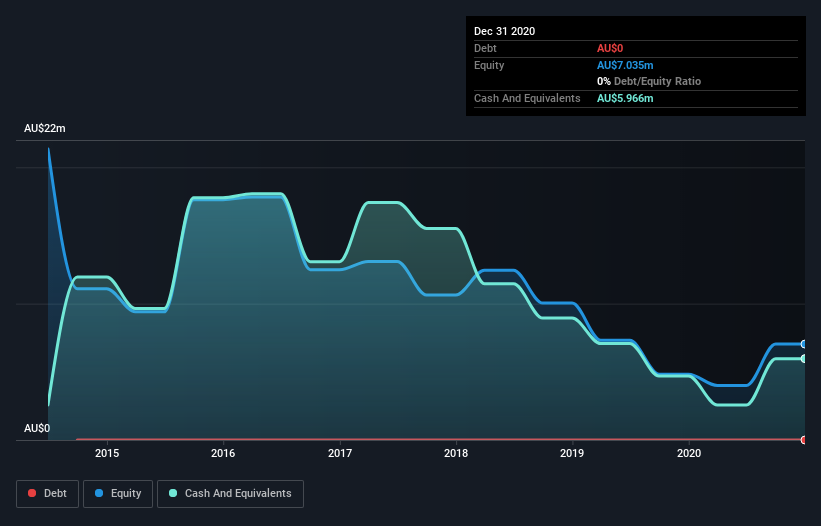The width and height of the screenshot is (821, 526).
Task: Click the 2016 x-axis label
Action: pyautogui.click(x=223, y=453)
